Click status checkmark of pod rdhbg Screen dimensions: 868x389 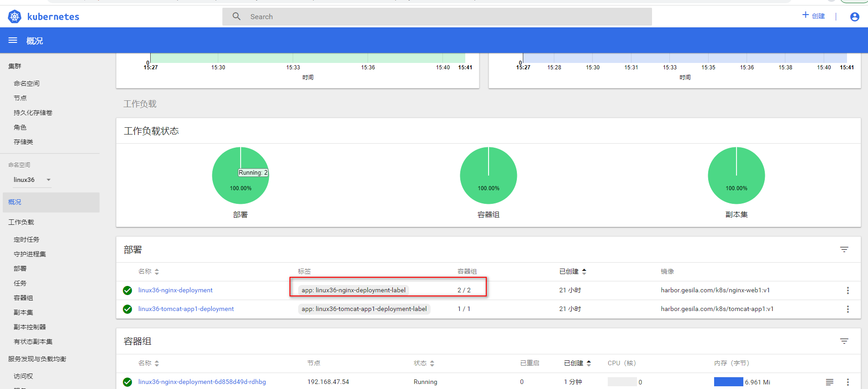tap(127, 382)
